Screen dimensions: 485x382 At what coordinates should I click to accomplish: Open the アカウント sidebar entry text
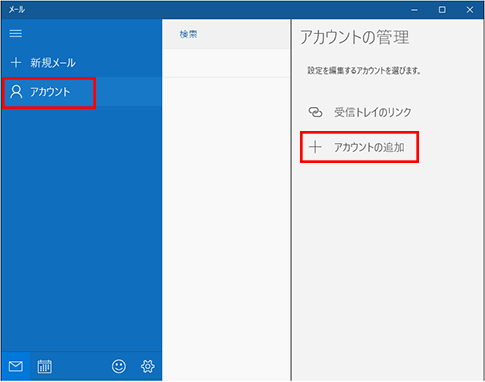tap(50, 92)
